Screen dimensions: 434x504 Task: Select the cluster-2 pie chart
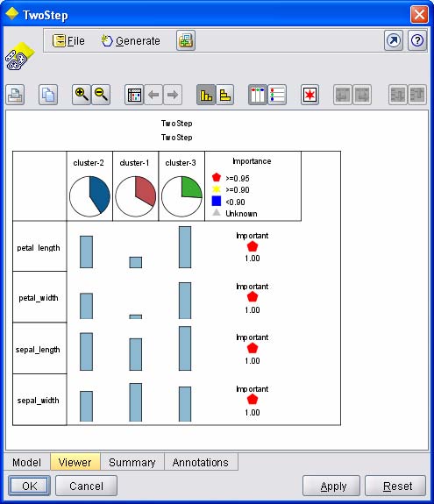[x=89, y=196]
